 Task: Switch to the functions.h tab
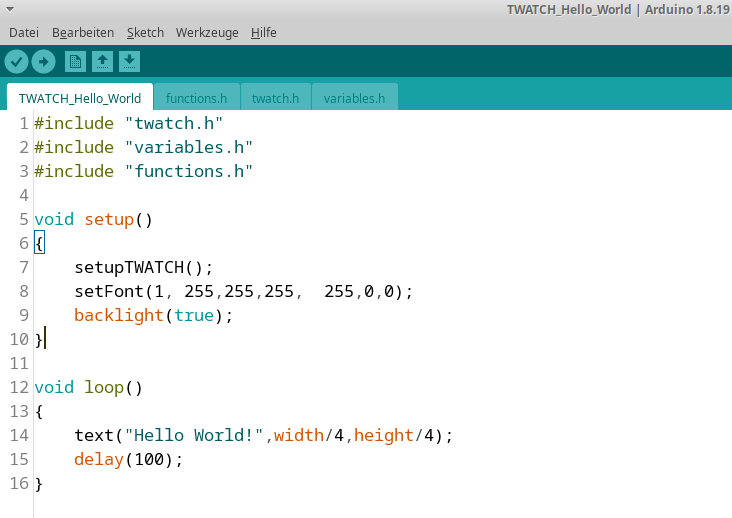click(196, 98)
